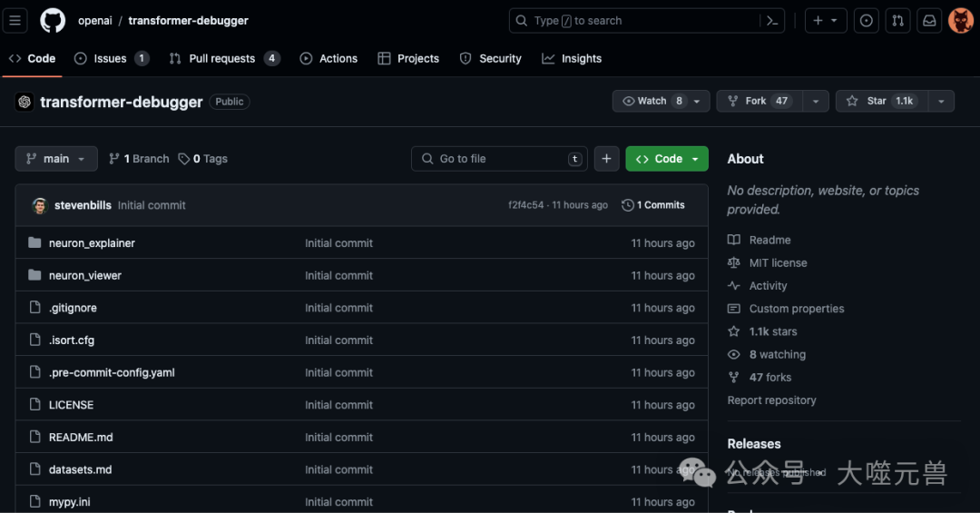Fork the repository with Fork 47 button

tap(759, 101)
